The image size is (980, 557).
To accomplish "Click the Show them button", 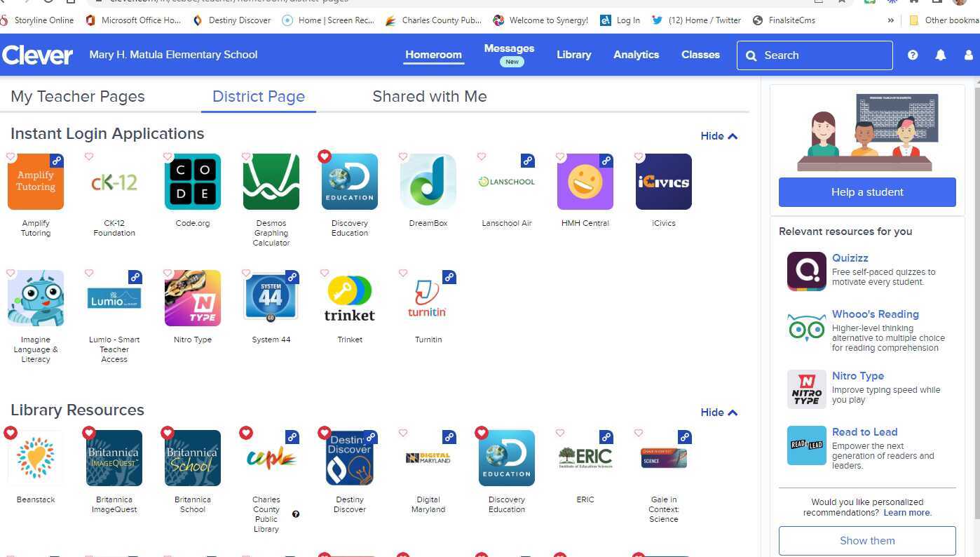I will (x=867, y=541).
